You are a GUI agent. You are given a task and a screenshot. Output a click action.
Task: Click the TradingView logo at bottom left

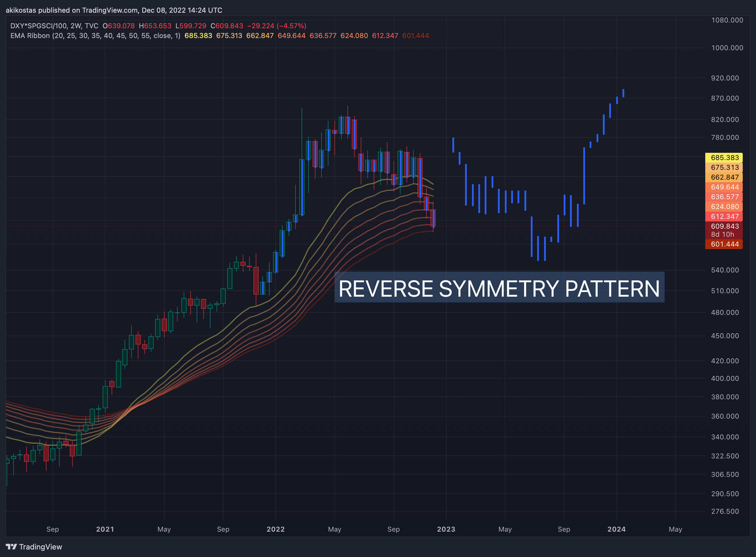click(x=34, y=547)
